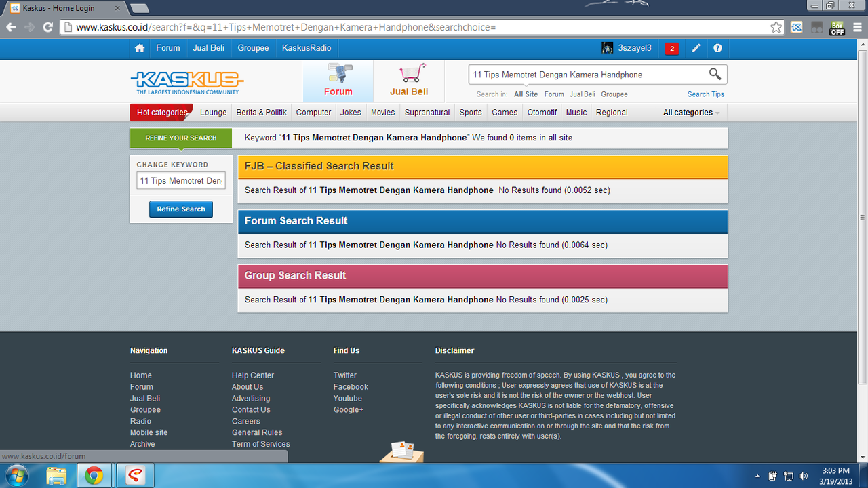Click the pencil create-post icon
This screenshot has width=868, height=488.
[696, 48]
